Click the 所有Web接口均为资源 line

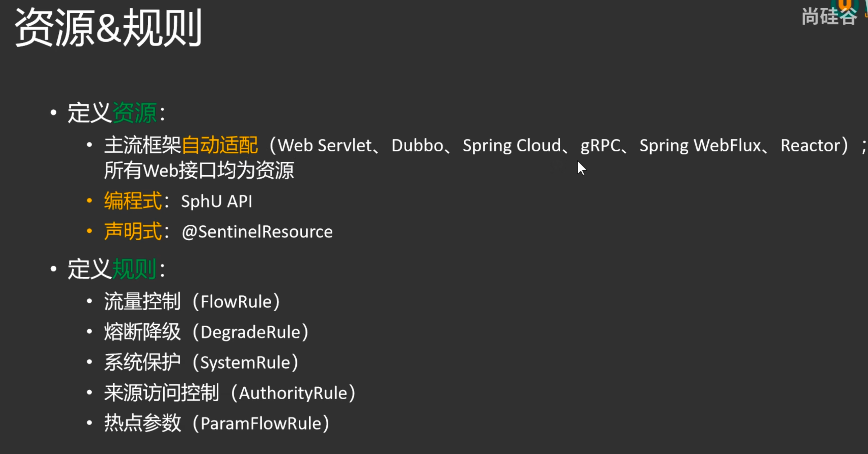tap(199, 170)
